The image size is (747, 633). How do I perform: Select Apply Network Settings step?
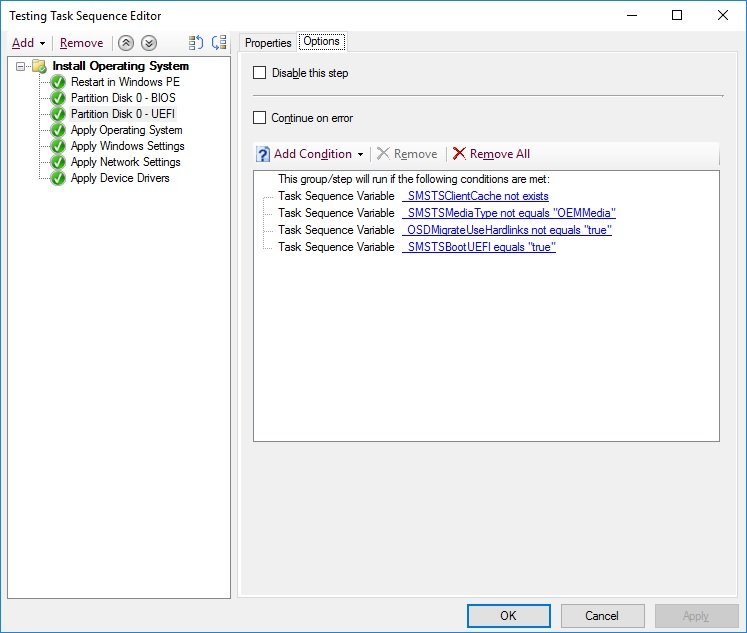click(125, 162)
